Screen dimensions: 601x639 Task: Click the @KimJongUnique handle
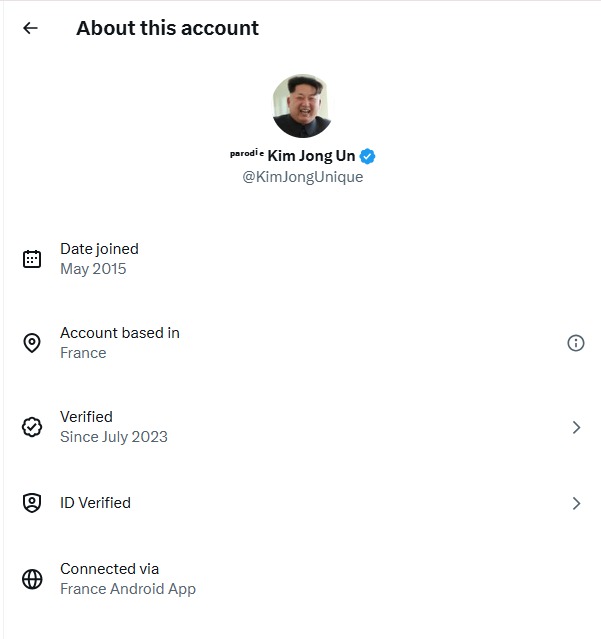302,177
